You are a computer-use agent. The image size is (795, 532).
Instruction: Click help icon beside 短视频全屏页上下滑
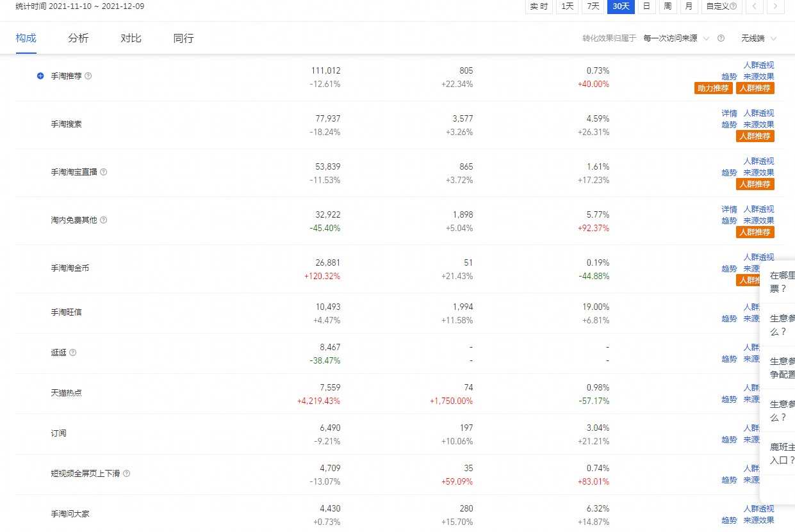coord(127,474)
